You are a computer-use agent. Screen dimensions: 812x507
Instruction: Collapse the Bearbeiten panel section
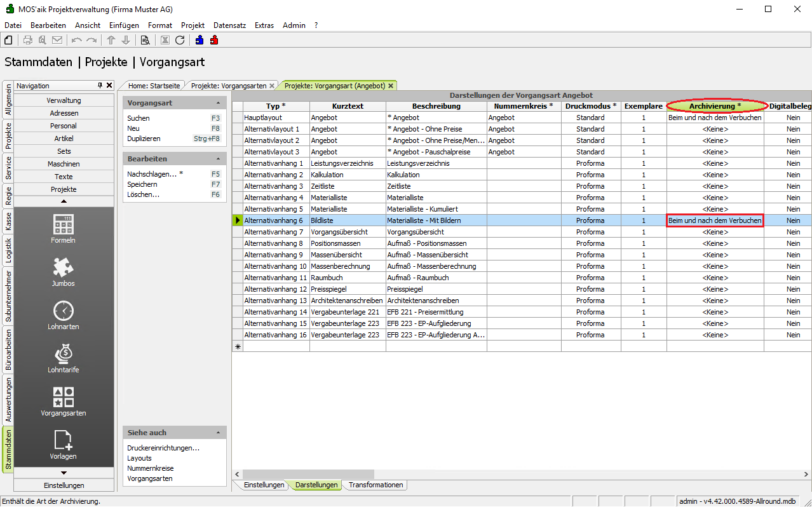pyautogui.click(x=218, y=159)
